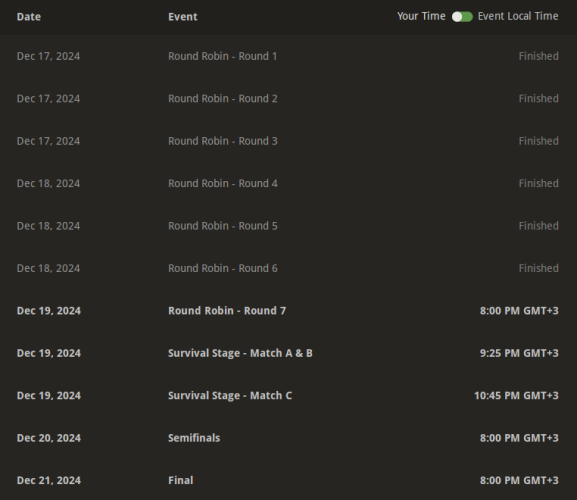Click Finished status for Round 1
This screenshot has width=577, height=500.
[538, 56]
